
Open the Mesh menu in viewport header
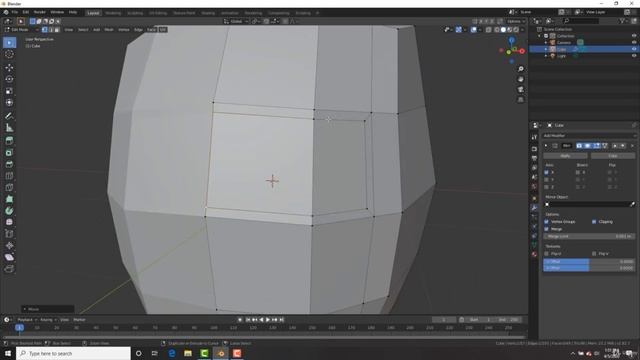tap(109, 30)
